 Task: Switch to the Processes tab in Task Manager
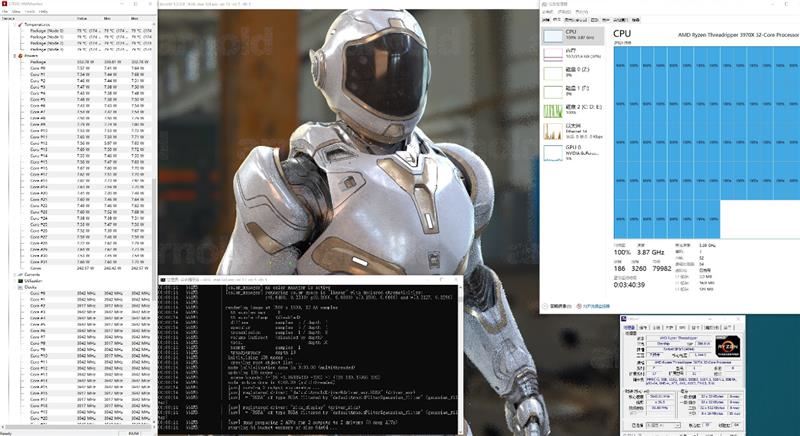[x=545, y=20]
